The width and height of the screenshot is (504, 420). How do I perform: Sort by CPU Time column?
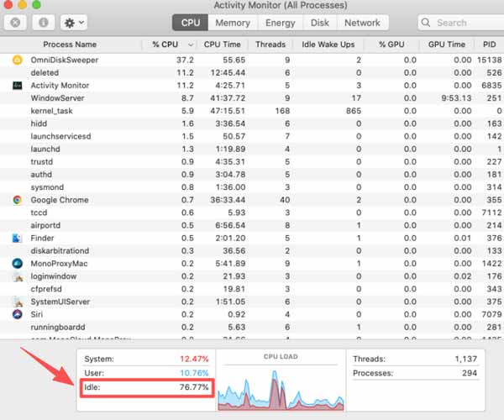pyautogui.click(x=223, y=45)
